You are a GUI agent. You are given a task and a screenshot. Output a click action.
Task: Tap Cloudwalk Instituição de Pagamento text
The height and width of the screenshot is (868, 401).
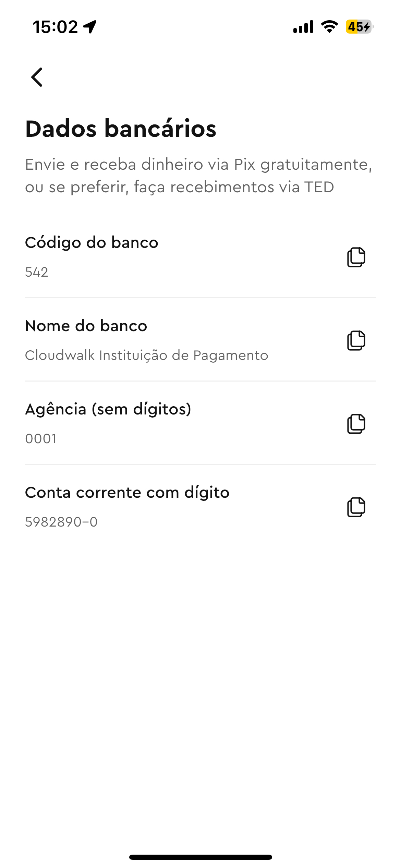tap(146, 355)
